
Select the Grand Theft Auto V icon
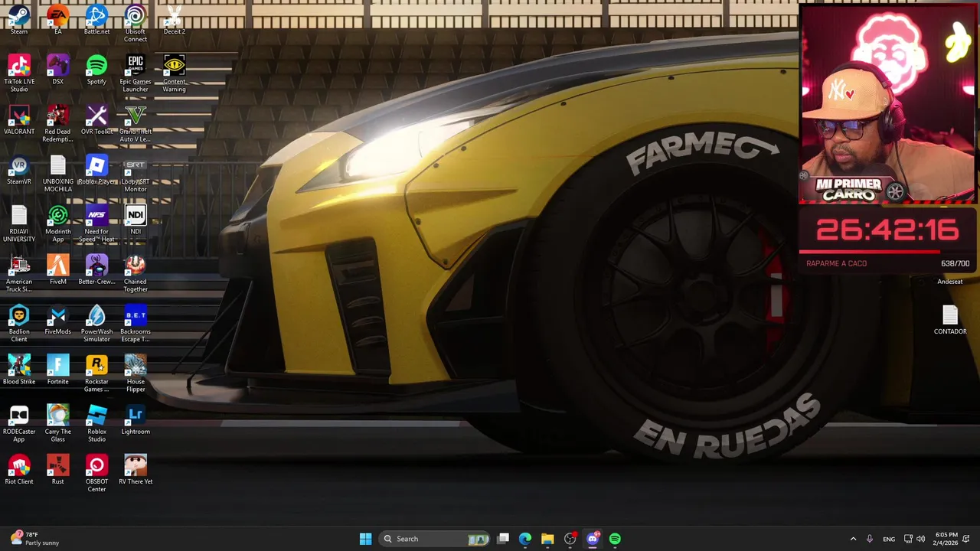[x=136, y=124]
